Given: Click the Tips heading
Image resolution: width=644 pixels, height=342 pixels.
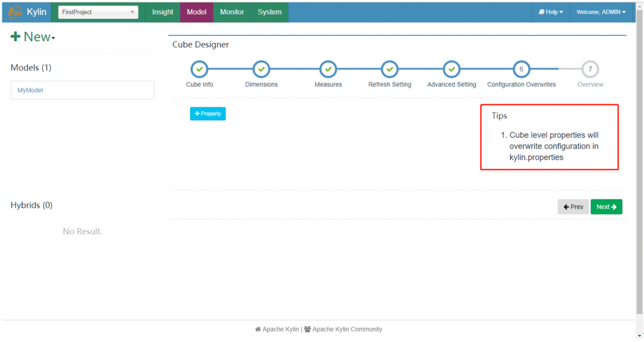Looking at the screenshot, I should click(500, 116).
